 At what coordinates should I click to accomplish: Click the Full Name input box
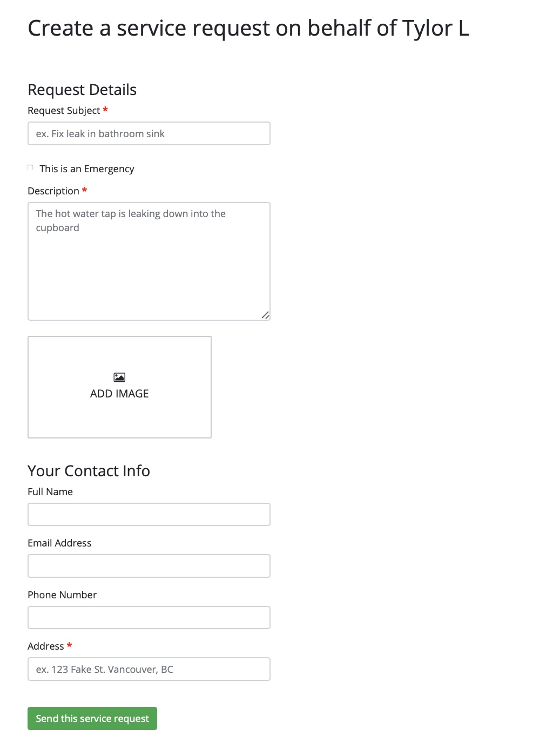tap(149, 515)
